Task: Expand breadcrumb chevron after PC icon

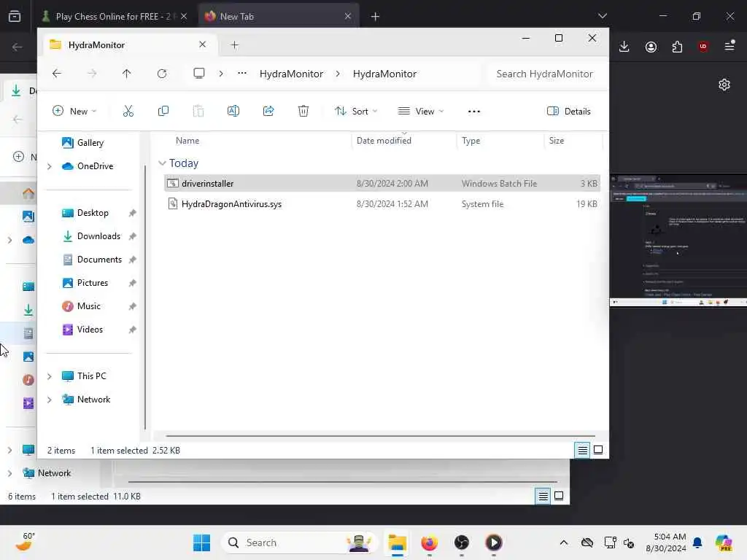Action: [x=220, y=74]
